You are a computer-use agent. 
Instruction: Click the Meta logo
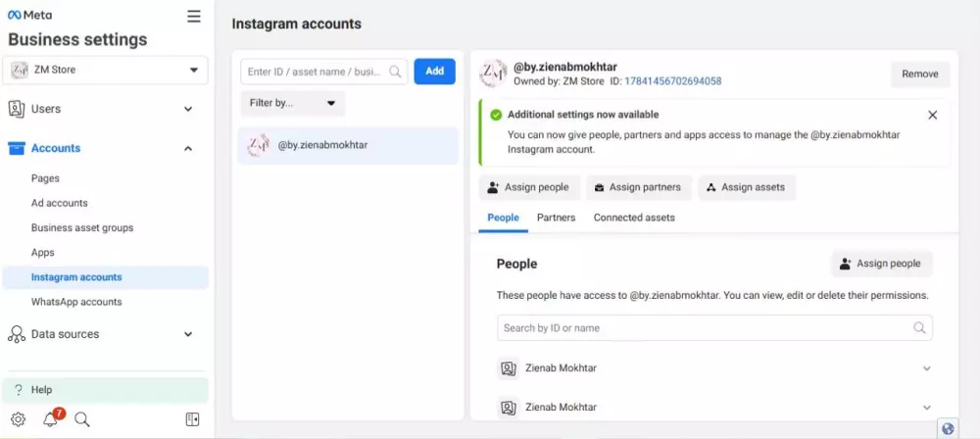[29, 15]
